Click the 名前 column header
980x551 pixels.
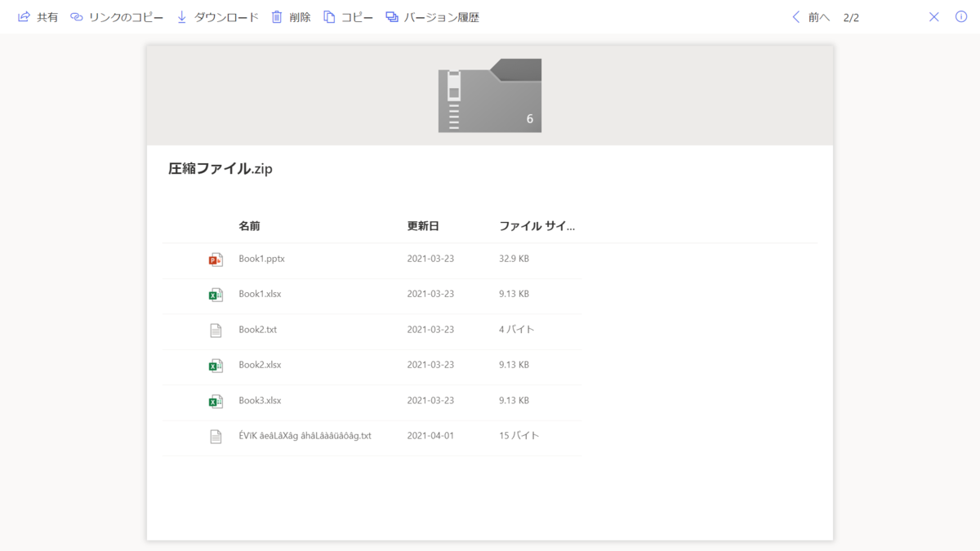coord(249,226)
